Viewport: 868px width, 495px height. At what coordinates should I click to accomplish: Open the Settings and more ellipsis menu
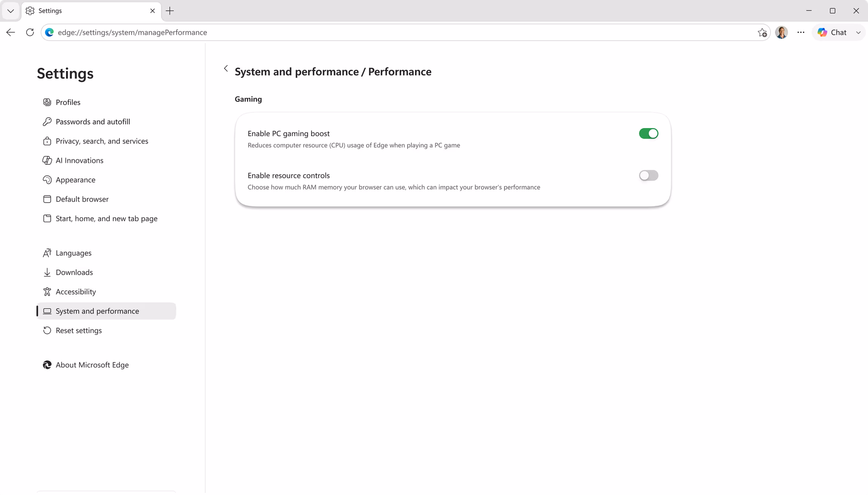[x=801, y=33]
